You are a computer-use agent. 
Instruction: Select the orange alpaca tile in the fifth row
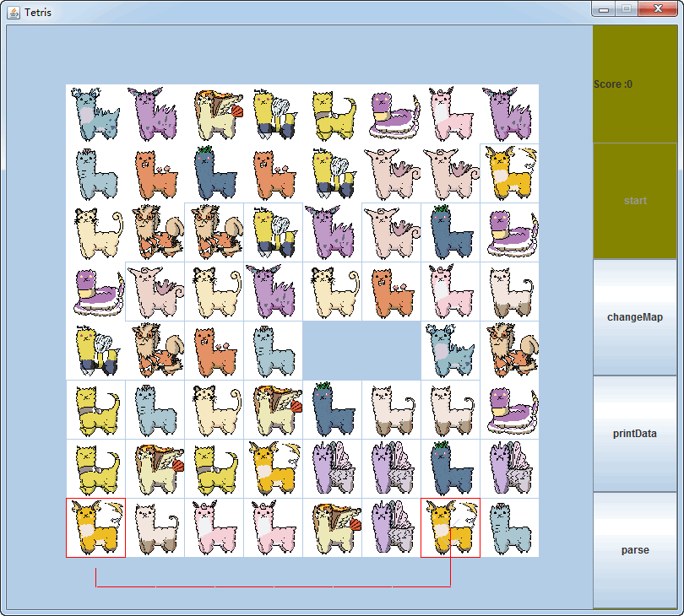pyautogui.click(x=214, y=350)
